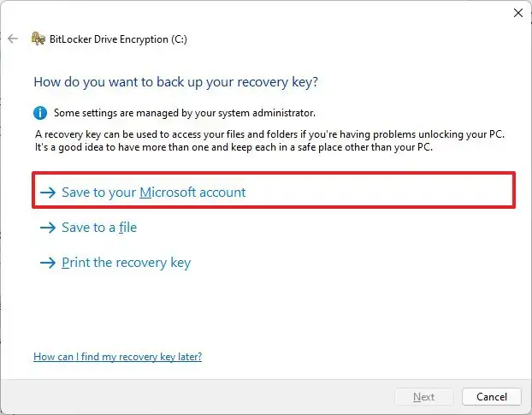Open How can I find my recovery key later
This screenshot has width=532, height=415.
[117, 356]
